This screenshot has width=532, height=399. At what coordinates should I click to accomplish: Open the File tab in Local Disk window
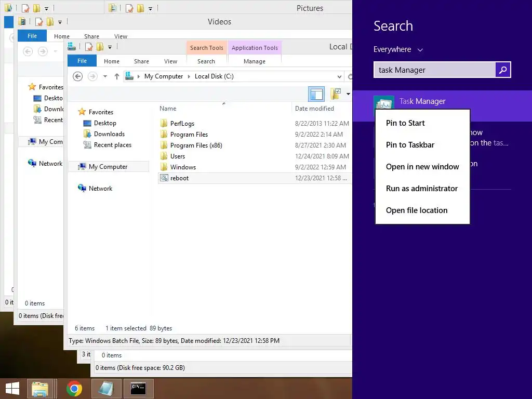pos(82,61)
